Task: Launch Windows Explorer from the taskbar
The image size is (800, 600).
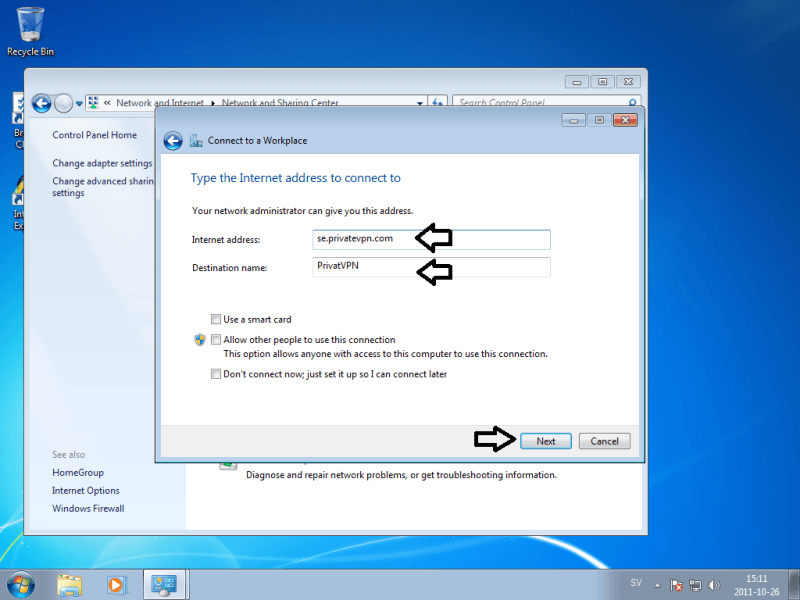Action: click(x=69, y=584)
